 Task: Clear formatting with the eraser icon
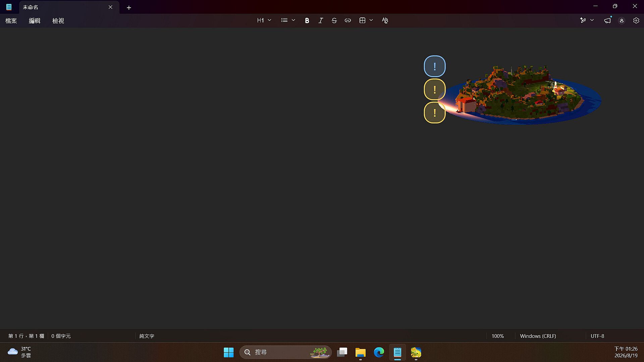(385, 20)
